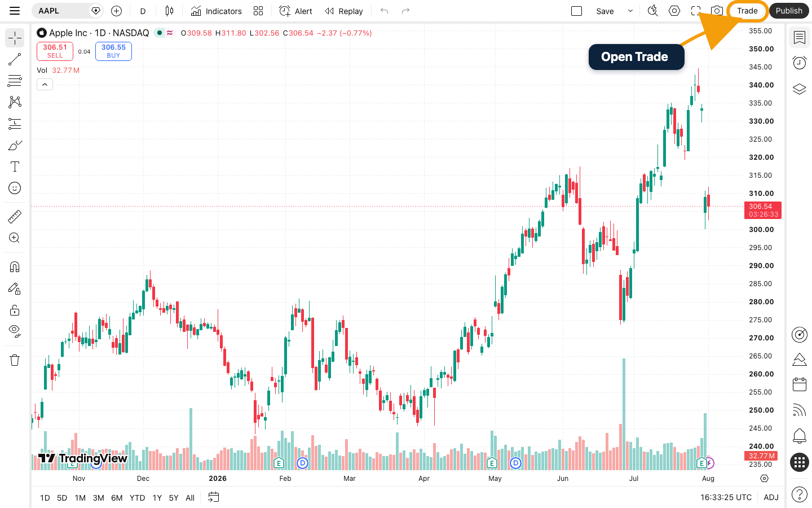Open the notifications bell
The height and width of the screenshot is (508, 812).
[799, 436]
